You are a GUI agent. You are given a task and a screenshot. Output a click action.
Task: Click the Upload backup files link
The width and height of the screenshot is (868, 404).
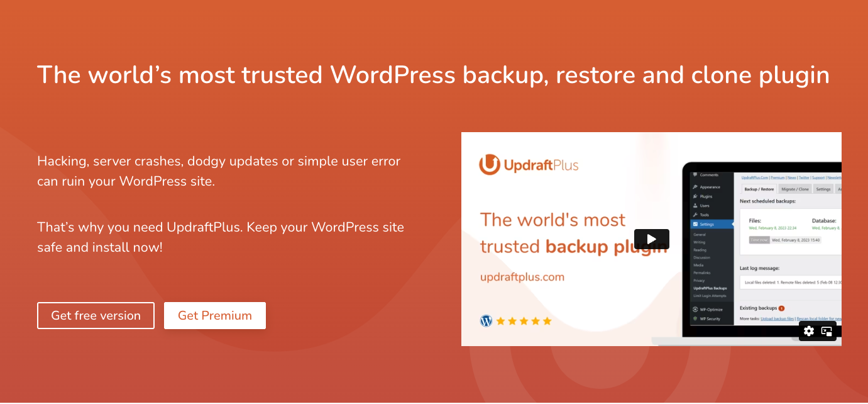[x=777, y=319]
